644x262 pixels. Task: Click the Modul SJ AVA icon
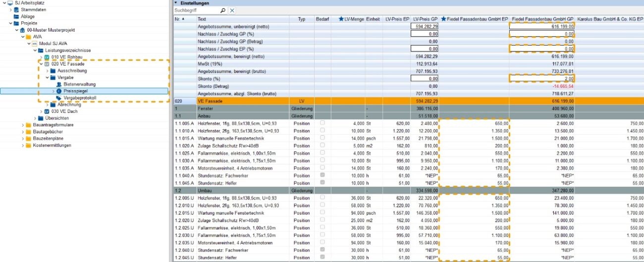[35, 44]
